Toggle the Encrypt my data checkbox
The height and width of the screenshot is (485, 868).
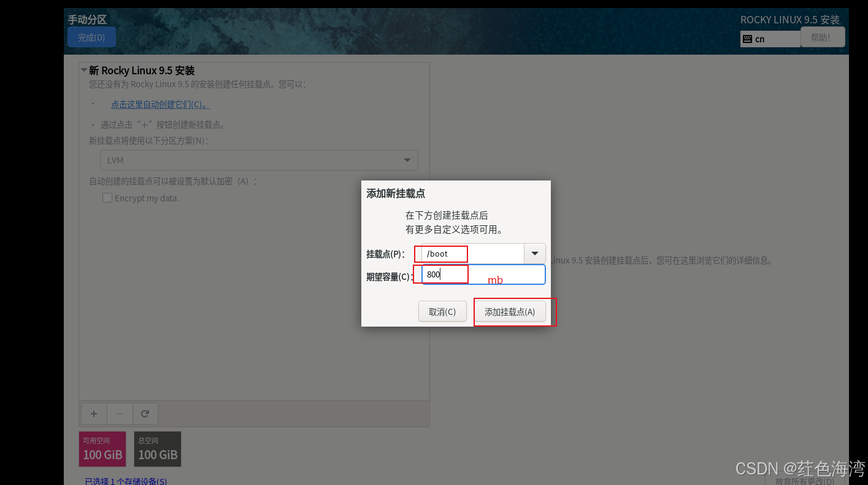pos(107,198)
